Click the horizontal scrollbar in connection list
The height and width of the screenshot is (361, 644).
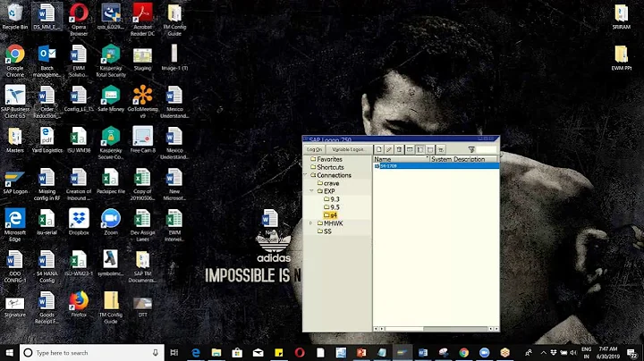(436, 329)
